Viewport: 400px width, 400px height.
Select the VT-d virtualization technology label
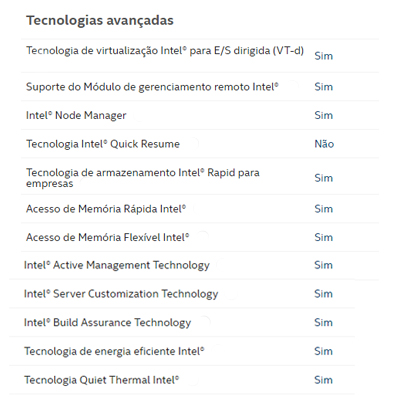point(165,51)
